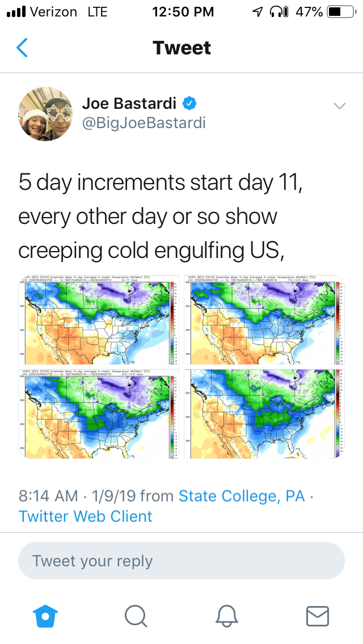Tap the State College, PA location link
This screenshot has height=644, width=363.
coord(242,496)
